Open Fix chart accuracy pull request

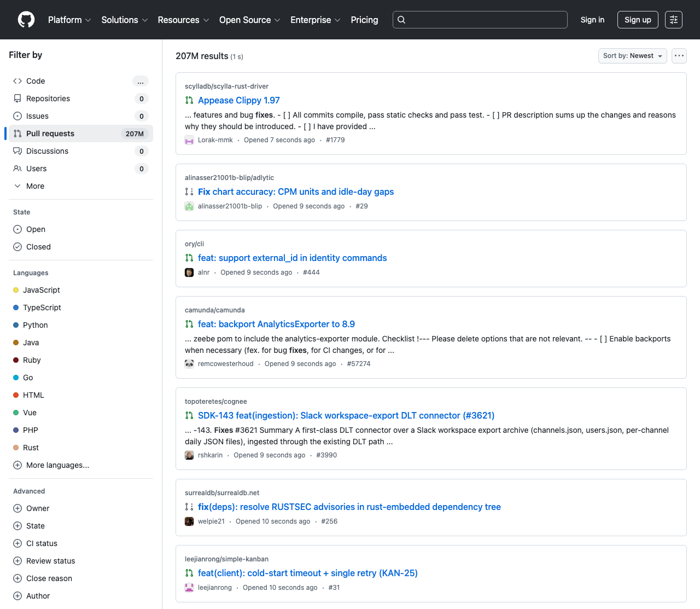point(296,192)
